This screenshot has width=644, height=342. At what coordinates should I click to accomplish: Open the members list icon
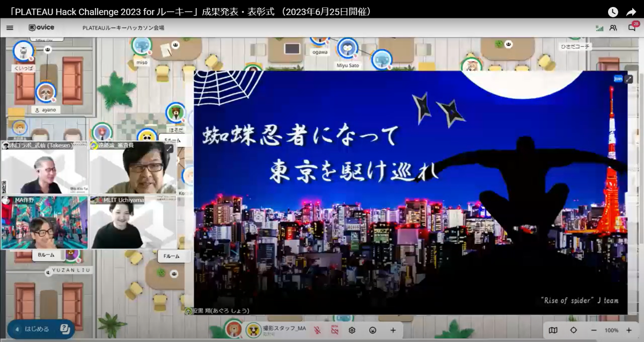click(613, 27)
